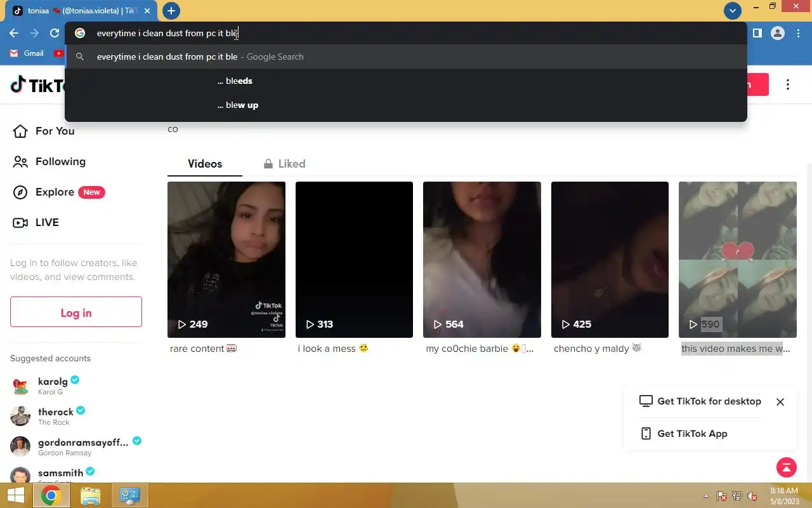
Task: Open the taskbar clock and date
Action: (x=784, y=496)
